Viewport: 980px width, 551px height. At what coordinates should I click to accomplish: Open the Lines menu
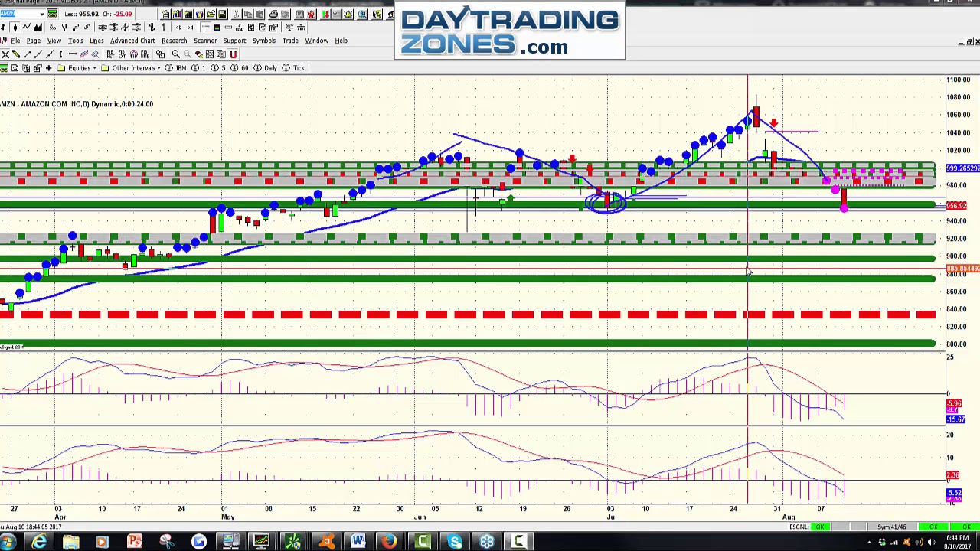point(96,41)
